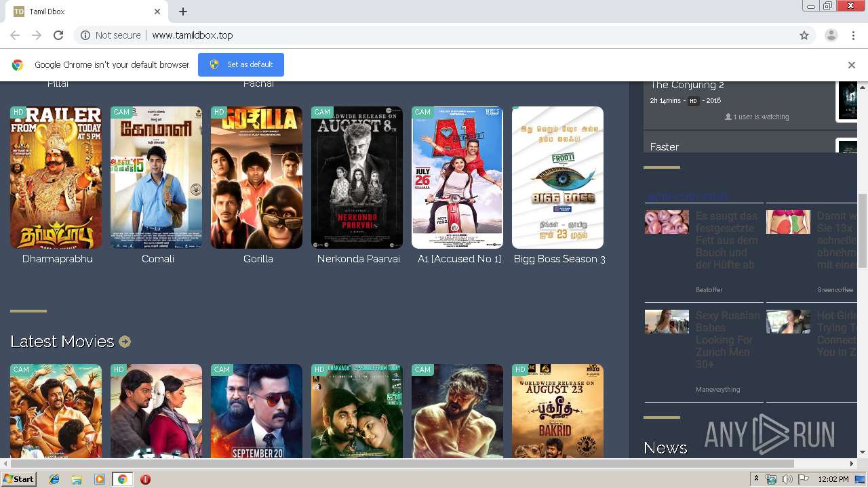Dismiss the default browser notification bar

click(x=852, y=65)
